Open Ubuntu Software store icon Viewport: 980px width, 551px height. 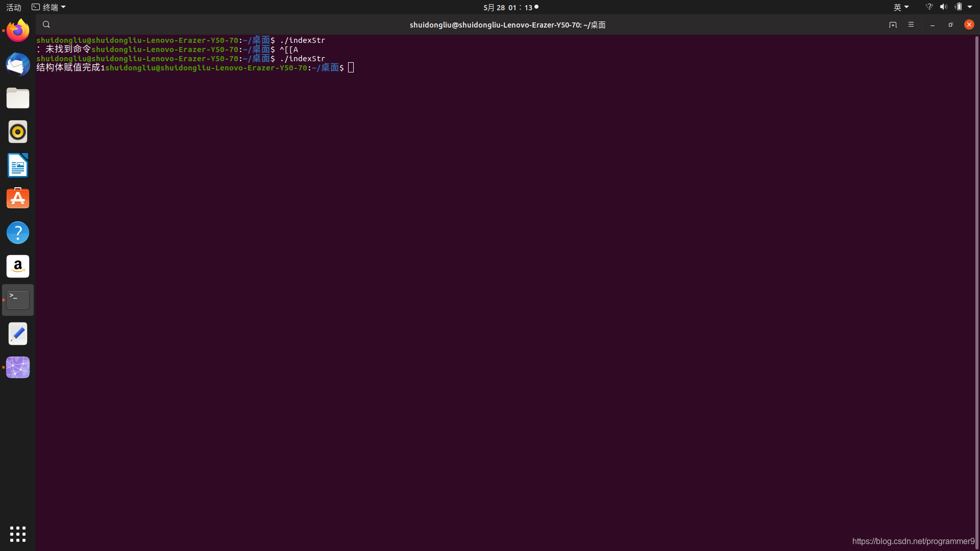[x=18, y=199]
